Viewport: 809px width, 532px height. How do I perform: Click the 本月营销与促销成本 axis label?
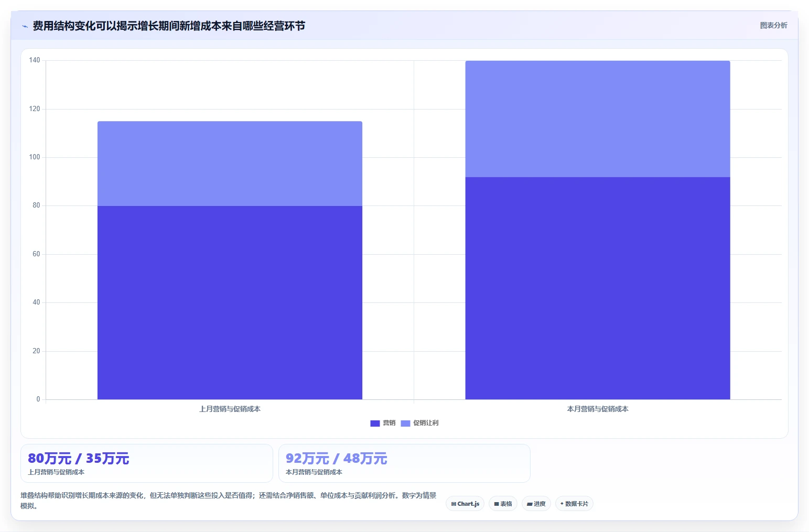click(598, 409)
